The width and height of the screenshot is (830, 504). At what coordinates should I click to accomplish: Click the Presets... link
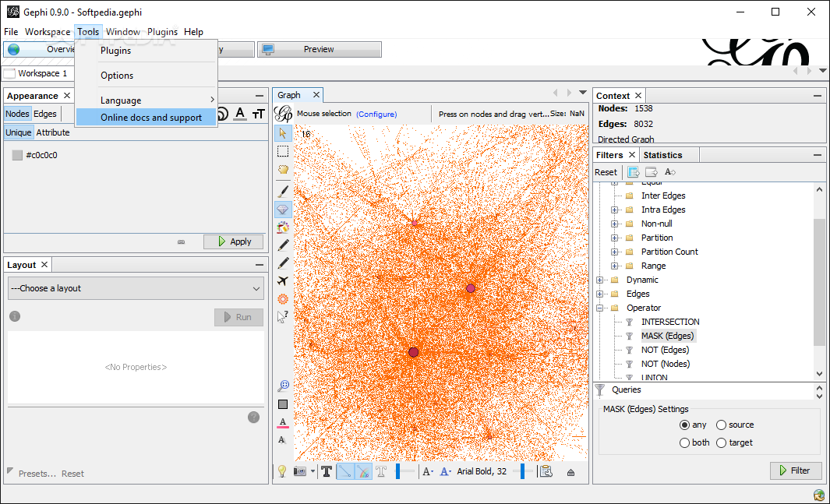pyautogui.click(x=37, y=474)
